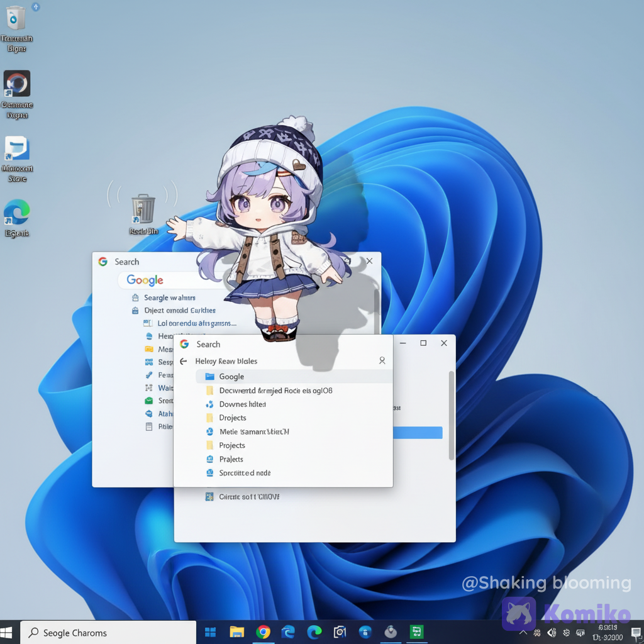Select the highlighted 'Google' folder row
This screenshot has width=644, height=644.
[x=294, y=377]
